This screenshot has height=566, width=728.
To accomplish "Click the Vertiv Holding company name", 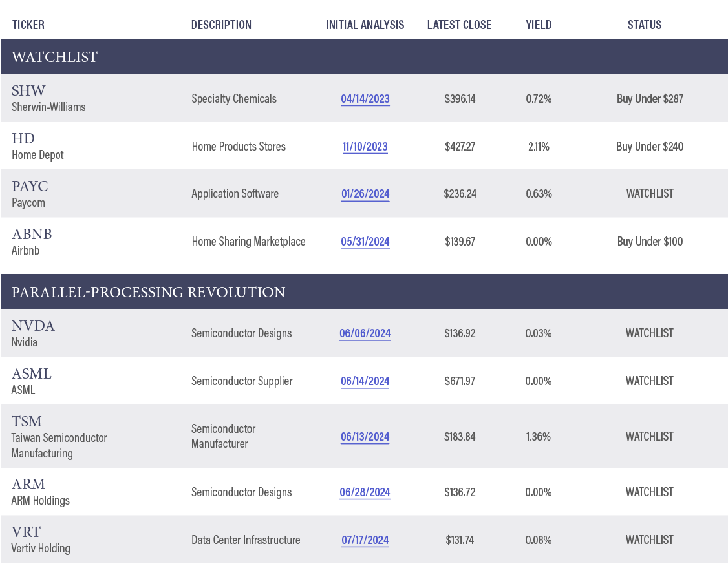I will [x=41, y=549].
